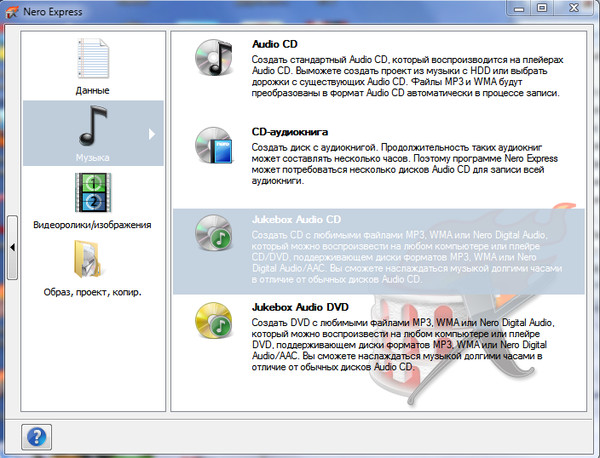600x458 pixels.
Task: Click the Видеоролики/изображения label
Action: tap(92, 225)
